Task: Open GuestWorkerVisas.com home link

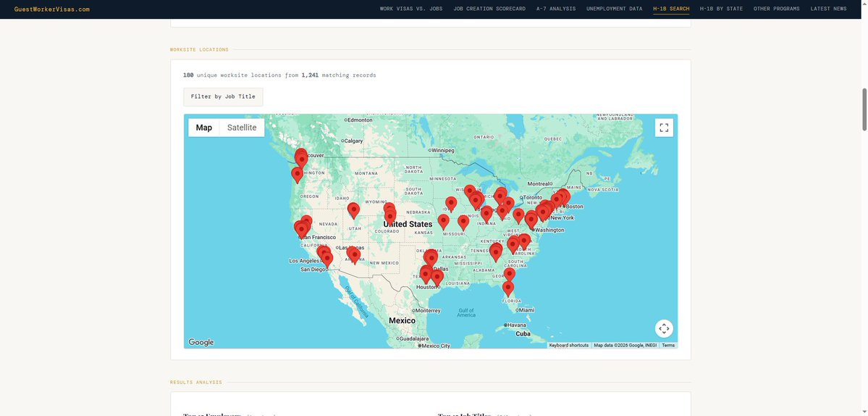Action: 51,9
